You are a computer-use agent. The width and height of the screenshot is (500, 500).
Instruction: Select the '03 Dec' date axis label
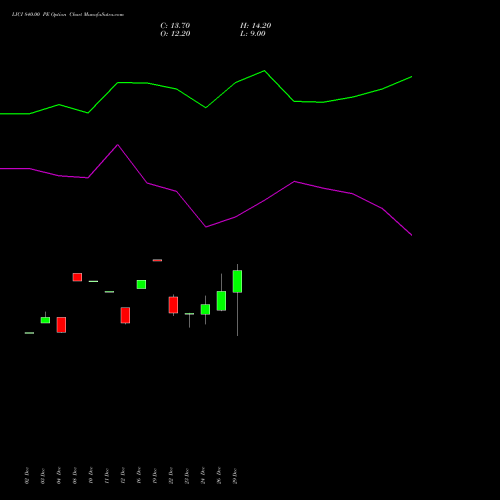click(43, 476)
